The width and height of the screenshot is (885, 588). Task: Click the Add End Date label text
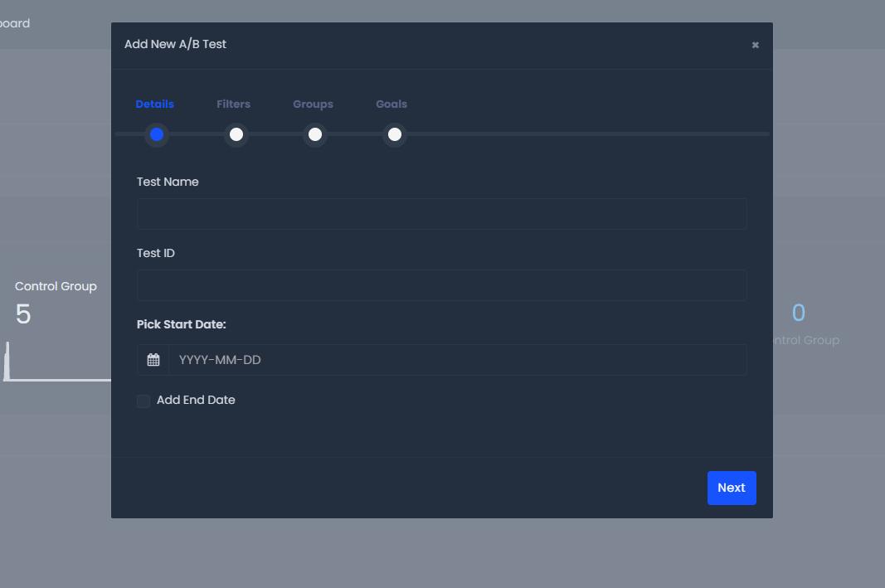196,400
